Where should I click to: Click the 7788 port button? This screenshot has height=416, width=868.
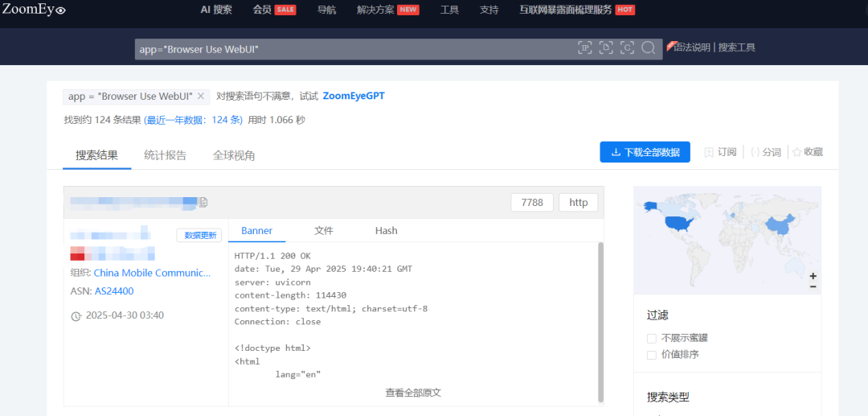point(532,203)
